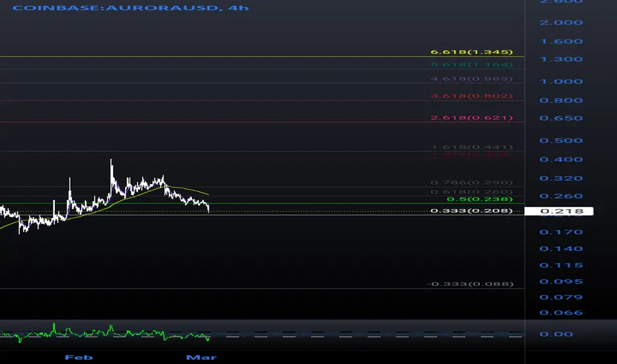This screenshot has height=364, width=617.
Task: Select the -0.333(0.088) Fibonacci label
Action: [x=470, y=284]
